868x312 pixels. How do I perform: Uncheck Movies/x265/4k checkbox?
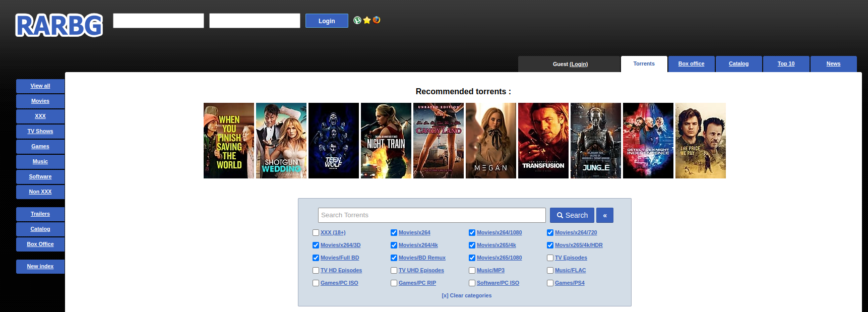click(x=472, y=245)
